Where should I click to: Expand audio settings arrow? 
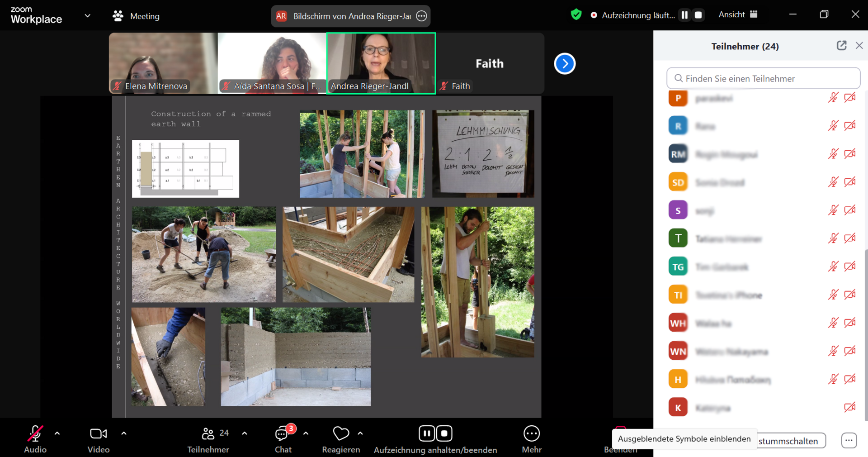tap(57, 433)
